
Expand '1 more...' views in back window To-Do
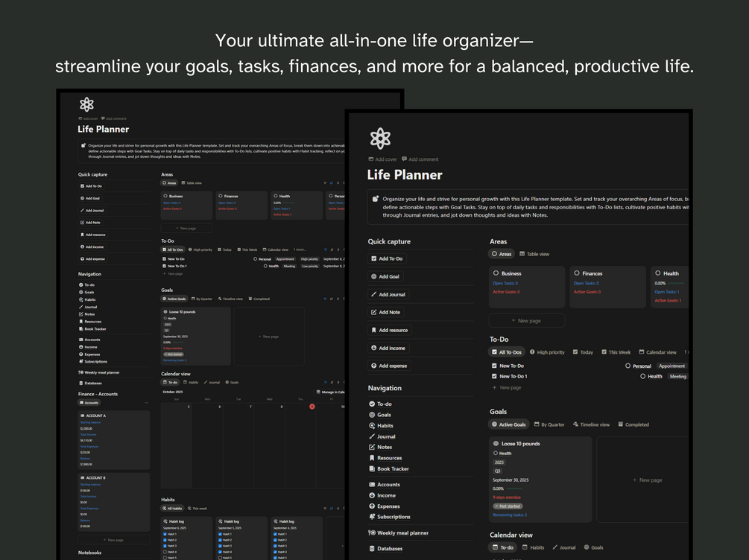pos(300,249)
